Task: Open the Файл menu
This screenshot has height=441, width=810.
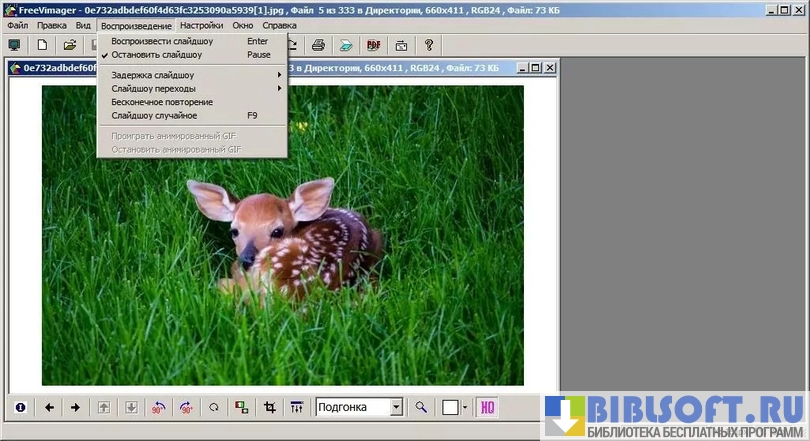Action: (17, 25)
